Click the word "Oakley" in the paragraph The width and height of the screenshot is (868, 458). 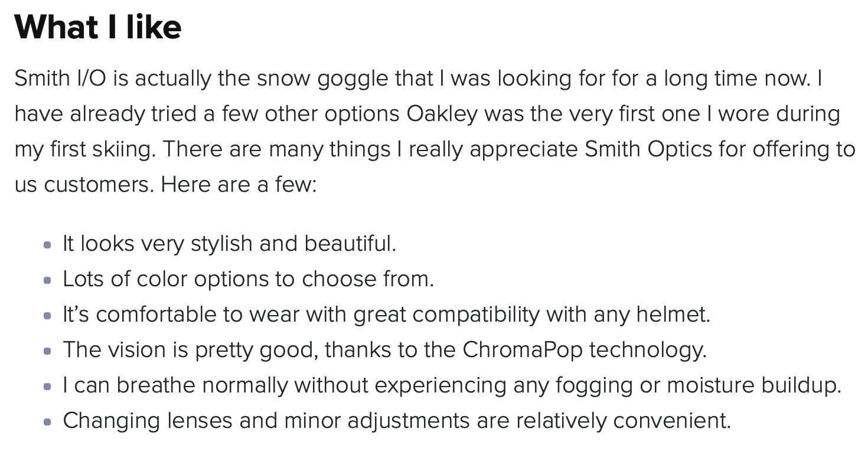click(442, 114)
